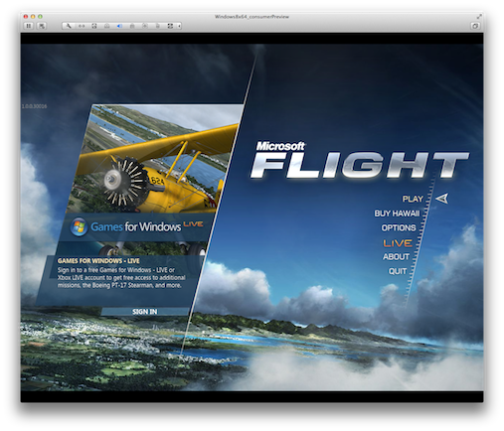Click the Games for Windows LIVE banner

click(137, 226)
